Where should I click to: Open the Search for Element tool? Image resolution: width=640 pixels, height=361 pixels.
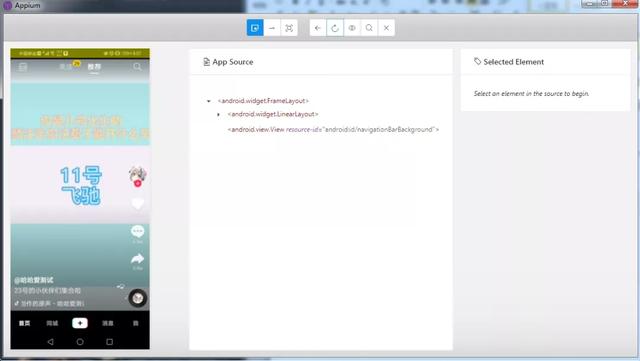coord(369,28)
